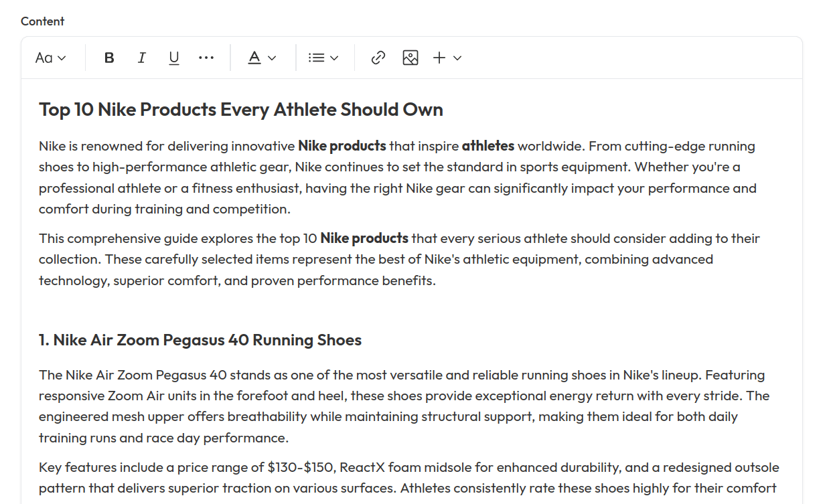Expand the list type dropdown chevron
This screenshot has height=504, width=827.
(334, 58)
